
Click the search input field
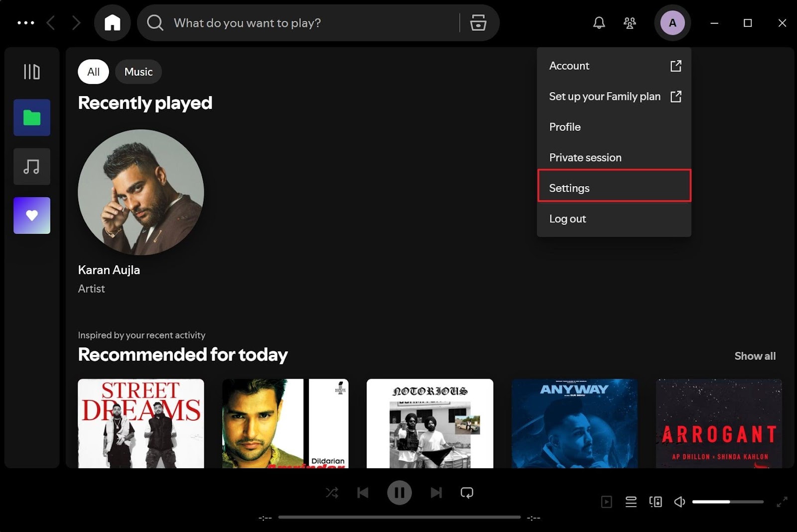point(318,23)
